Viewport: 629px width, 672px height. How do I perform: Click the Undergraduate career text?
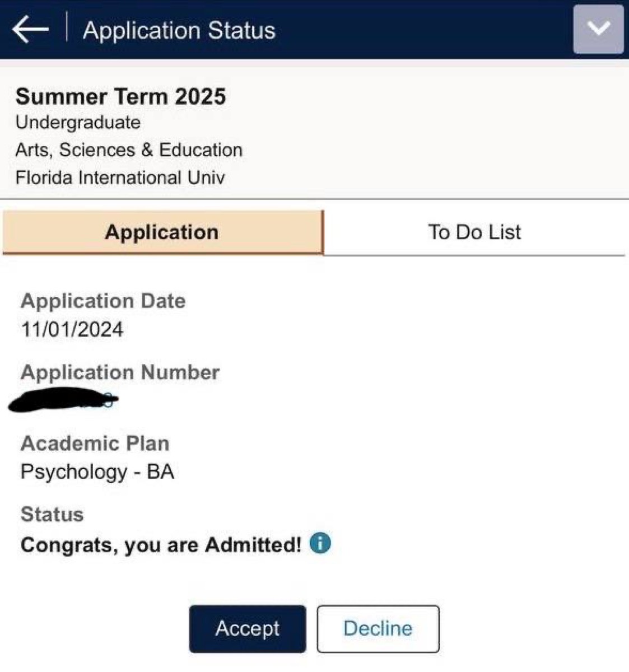[78, 123]
